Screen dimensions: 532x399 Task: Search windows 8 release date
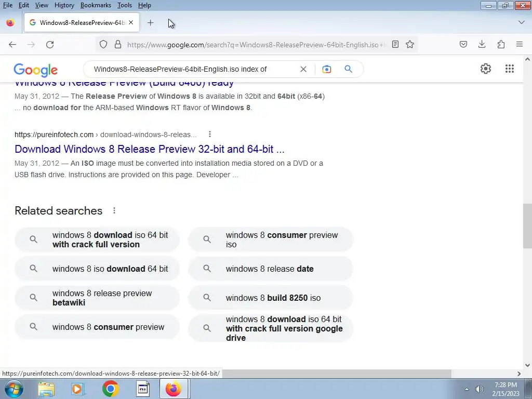pyautogui.click(x=271, y=269)
